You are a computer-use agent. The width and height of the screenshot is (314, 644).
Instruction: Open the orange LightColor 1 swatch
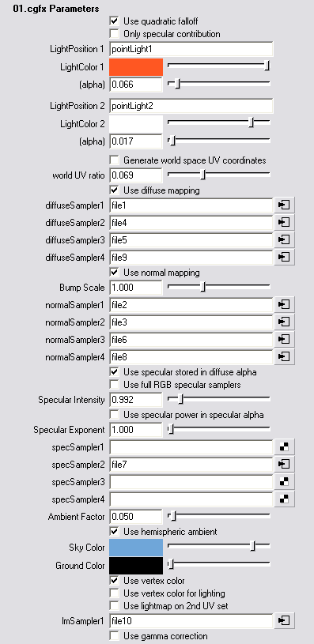pyautogui.click(x=136, y=67)
